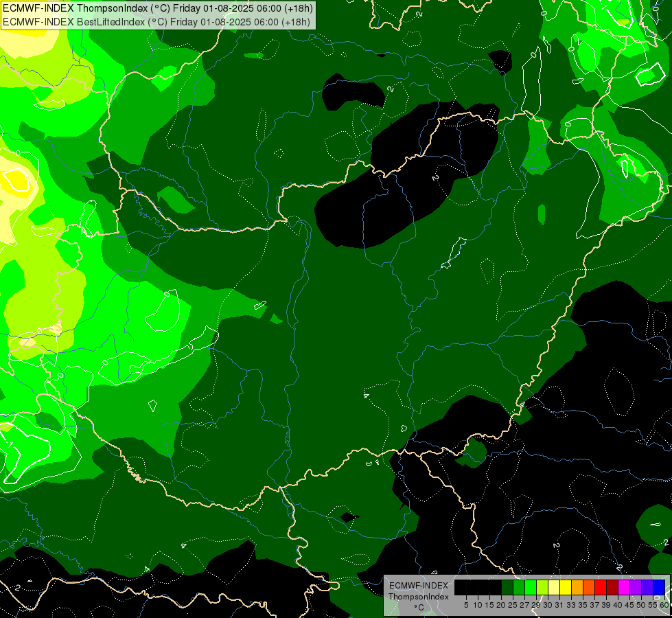
Task: Select the lime 29–30 legend swatch
Action: point(542,588)
